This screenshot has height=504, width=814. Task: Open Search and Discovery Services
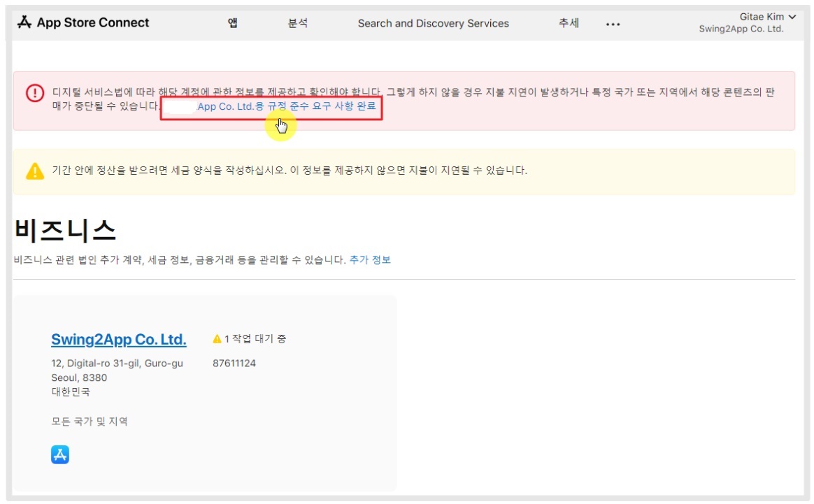pos(433,23)
